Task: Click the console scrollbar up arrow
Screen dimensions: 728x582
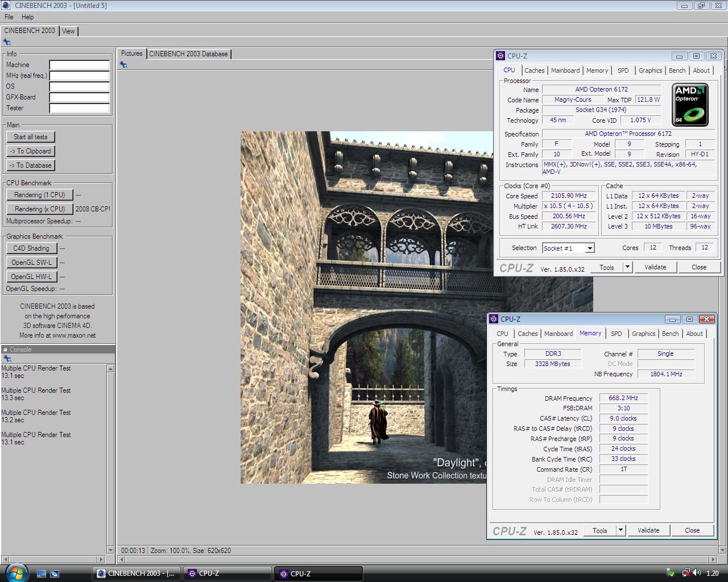Action: tap(110, 369)
